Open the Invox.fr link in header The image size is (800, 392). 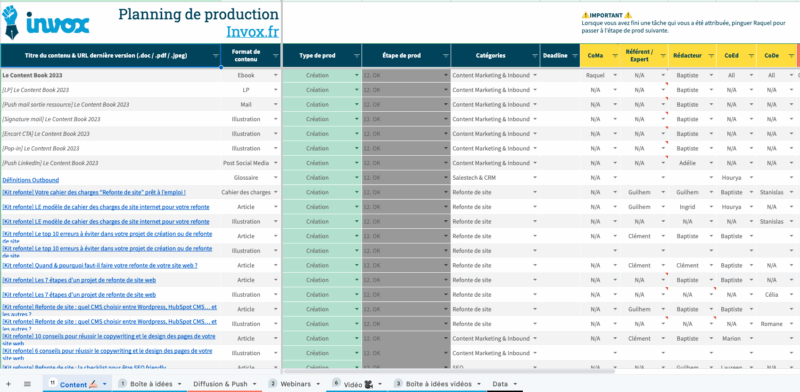tap(253, 32)
